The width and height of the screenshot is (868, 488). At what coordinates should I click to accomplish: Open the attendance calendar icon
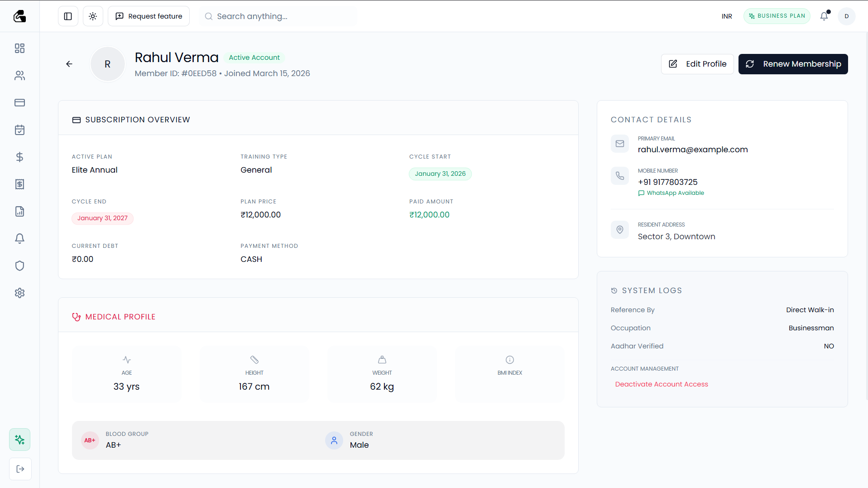tap(19, 130)
